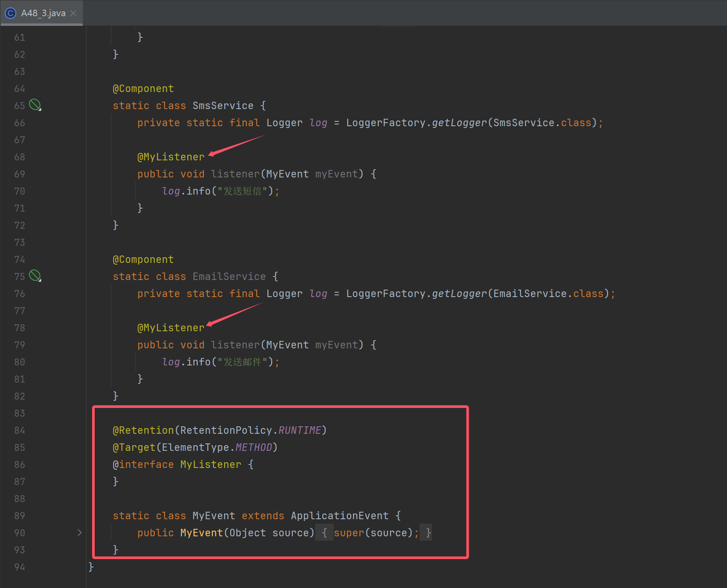The image size is (727, 588).
Task: Click the Spring bean gutter icon at line 75
Action: 35,276
